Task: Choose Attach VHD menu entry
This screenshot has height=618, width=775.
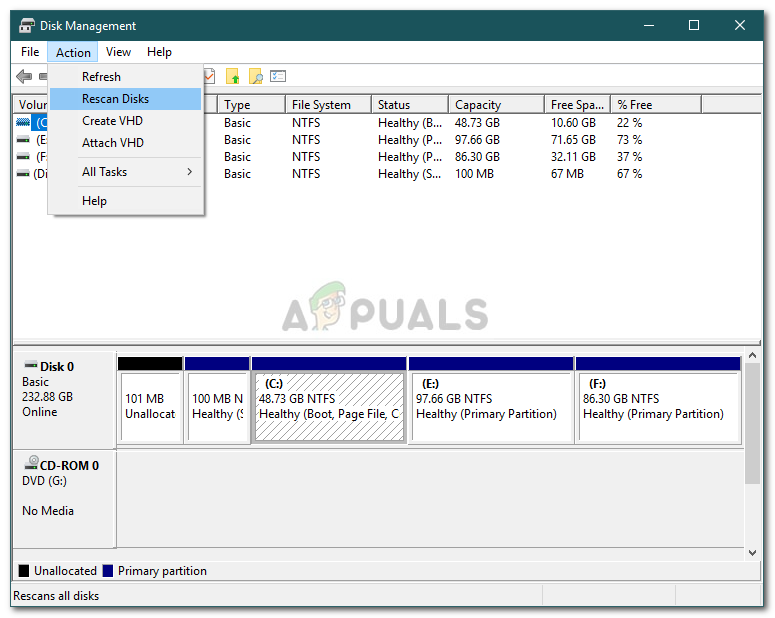Action: (126, 143)
